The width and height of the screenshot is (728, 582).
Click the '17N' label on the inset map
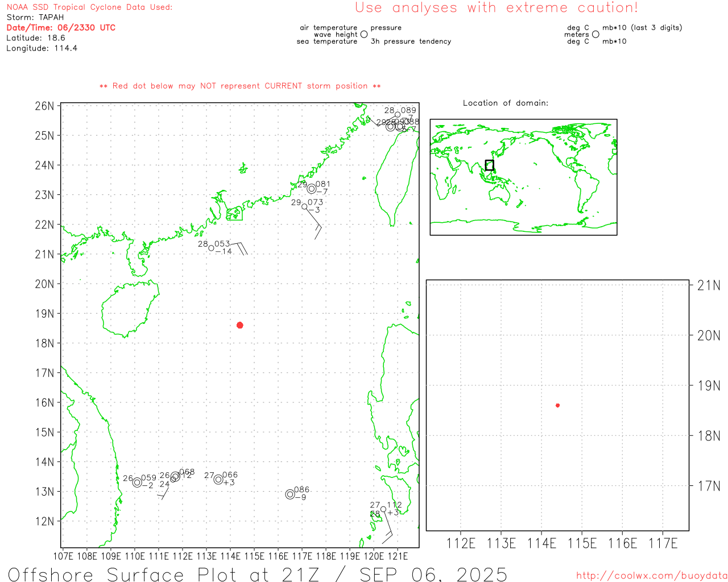tap(709, 486)
